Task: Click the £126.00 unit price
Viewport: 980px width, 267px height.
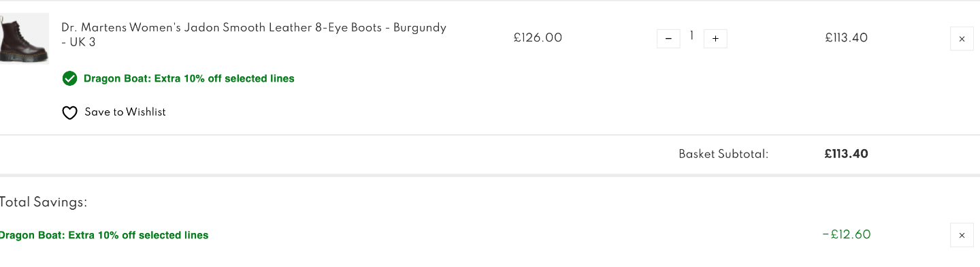Action: tap(538, 38)
